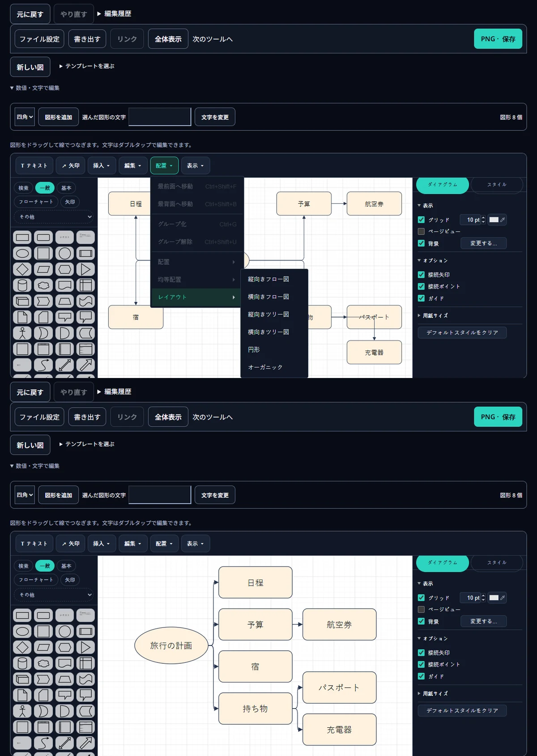The height and width of the screenshot is (756, 537).
Task: Pick cloud shape in editor with 配置 menu open
Action: (x=43, y=285)
